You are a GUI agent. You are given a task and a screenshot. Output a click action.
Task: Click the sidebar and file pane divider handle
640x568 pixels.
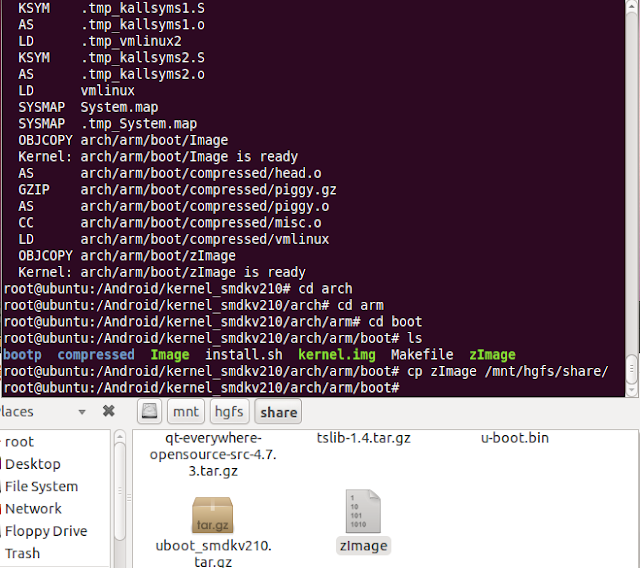129,497
